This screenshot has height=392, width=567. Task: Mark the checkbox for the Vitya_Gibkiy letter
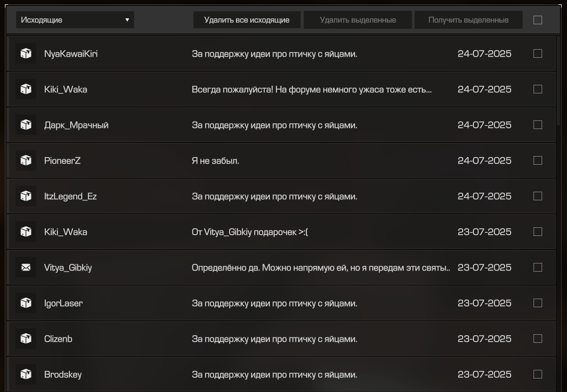coord(538,267)
